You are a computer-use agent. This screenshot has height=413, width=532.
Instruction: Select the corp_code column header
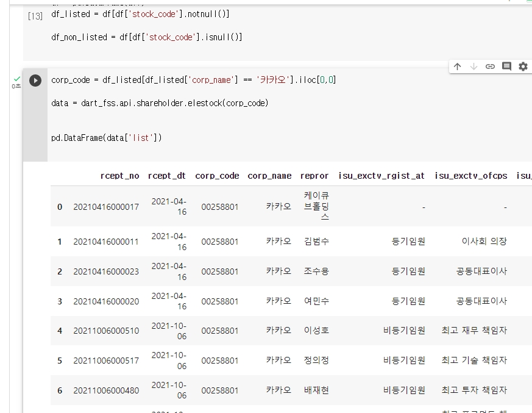coord(217,176)
